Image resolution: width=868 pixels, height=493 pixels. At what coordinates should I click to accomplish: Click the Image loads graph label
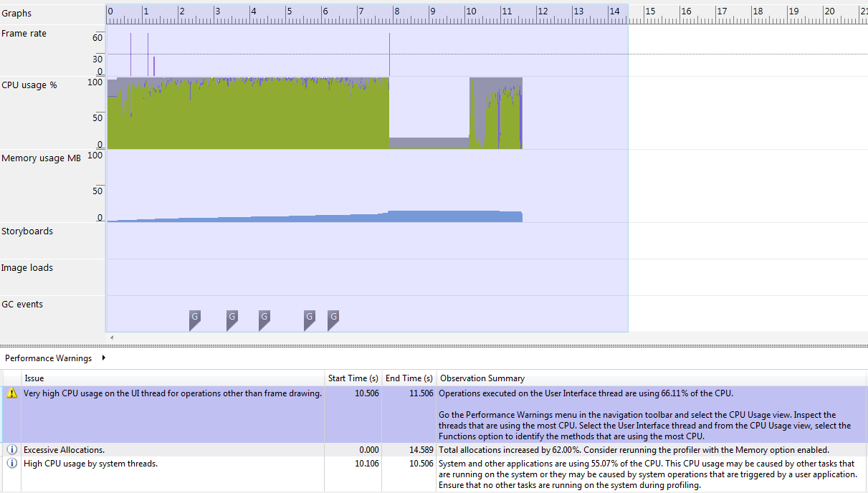27,268
